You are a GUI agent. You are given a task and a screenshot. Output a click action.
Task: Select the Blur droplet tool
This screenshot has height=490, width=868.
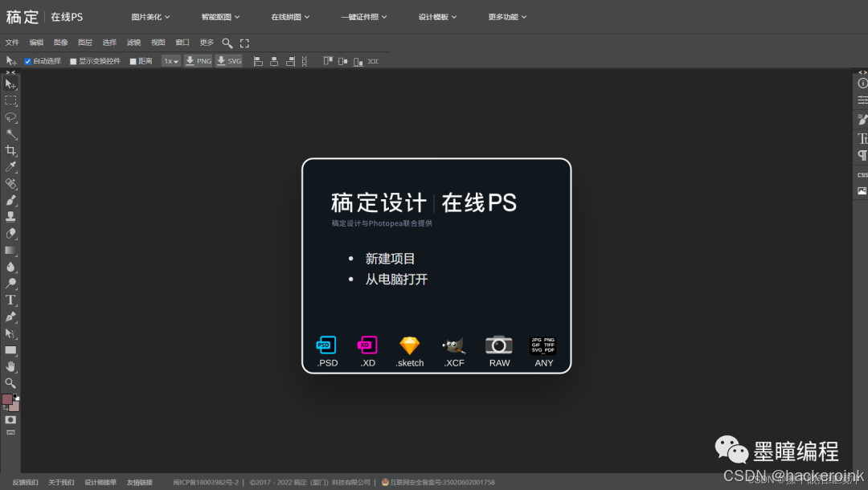click(10, 267)
